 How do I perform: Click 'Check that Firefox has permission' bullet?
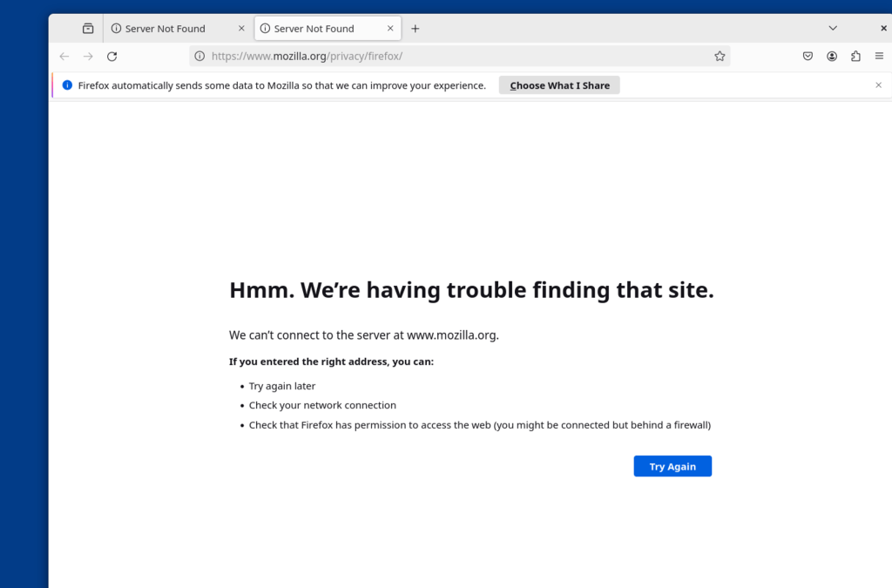coord(480,425)
